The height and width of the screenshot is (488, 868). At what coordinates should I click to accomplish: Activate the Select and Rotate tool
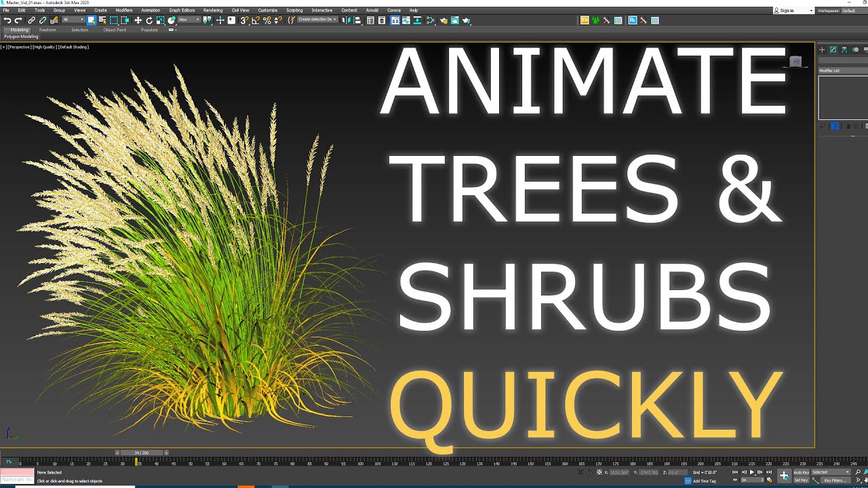(149, 20)
